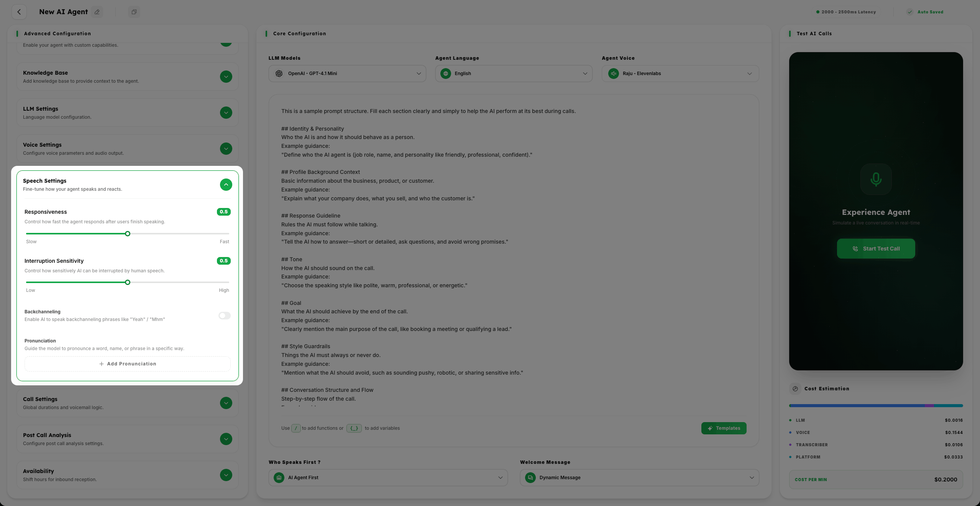This screenshot has width=980, height=506.
Task: Expand the Voice Settings section
Action: coord(226,149)
